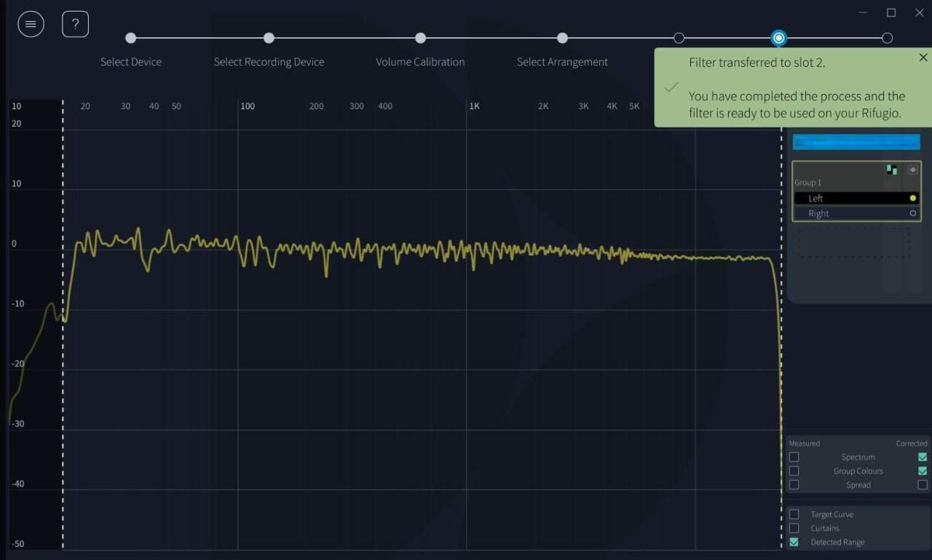
Task: Click the blue bar above Group 1
Action: tap(856, 142)
